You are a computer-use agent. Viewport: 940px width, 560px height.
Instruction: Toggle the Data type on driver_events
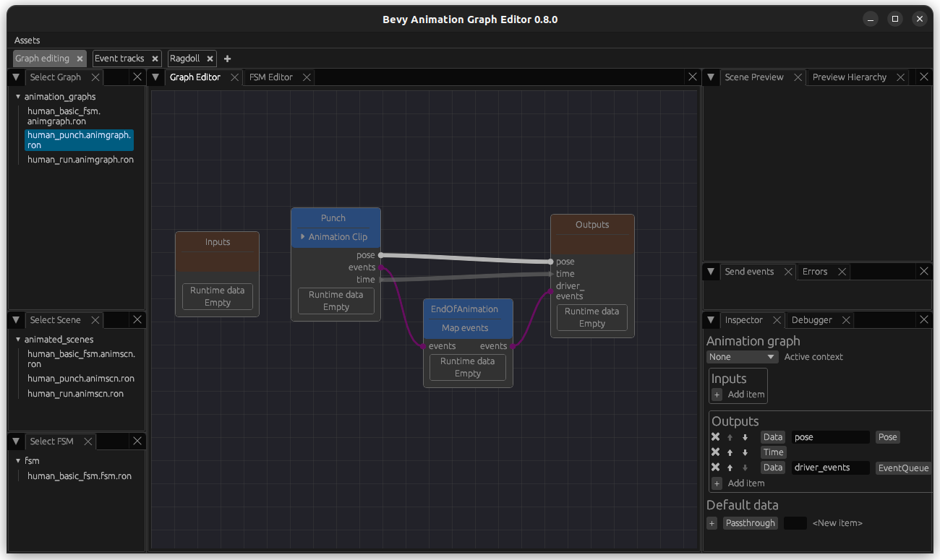[x=772, y=467]
